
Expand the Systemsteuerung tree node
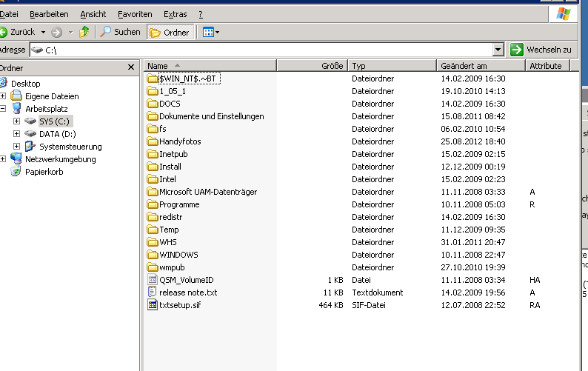point(16,147)
